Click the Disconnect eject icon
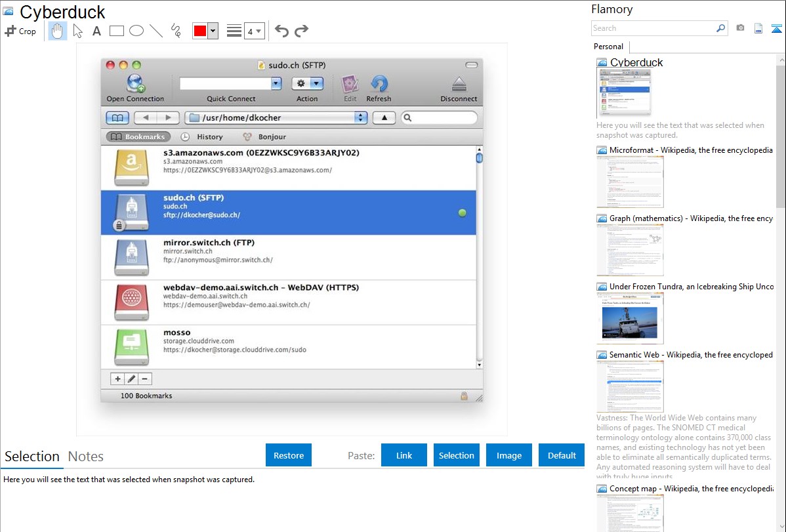The width and height of the screenshot is (786, 532). [459, 84]
